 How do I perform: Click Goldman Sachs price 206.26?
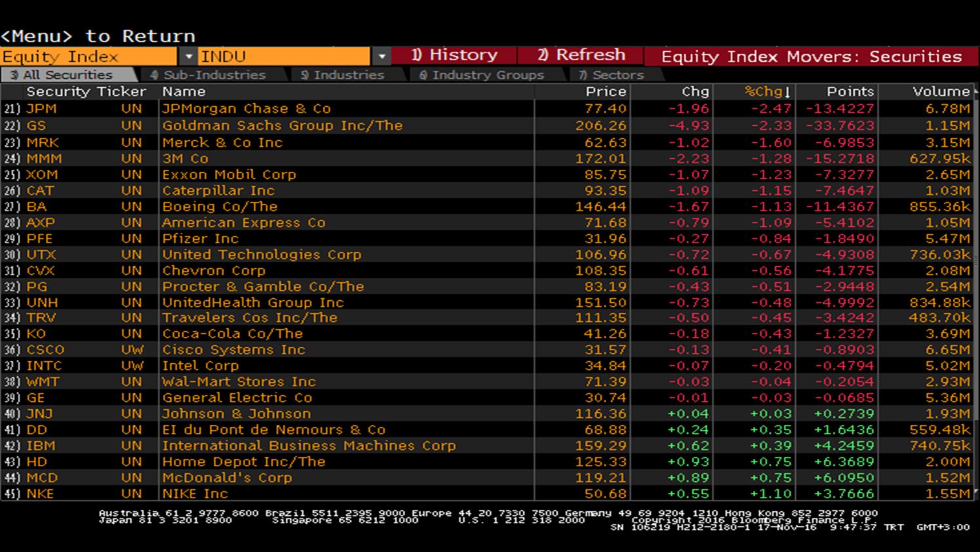click(x=601, y=125)
